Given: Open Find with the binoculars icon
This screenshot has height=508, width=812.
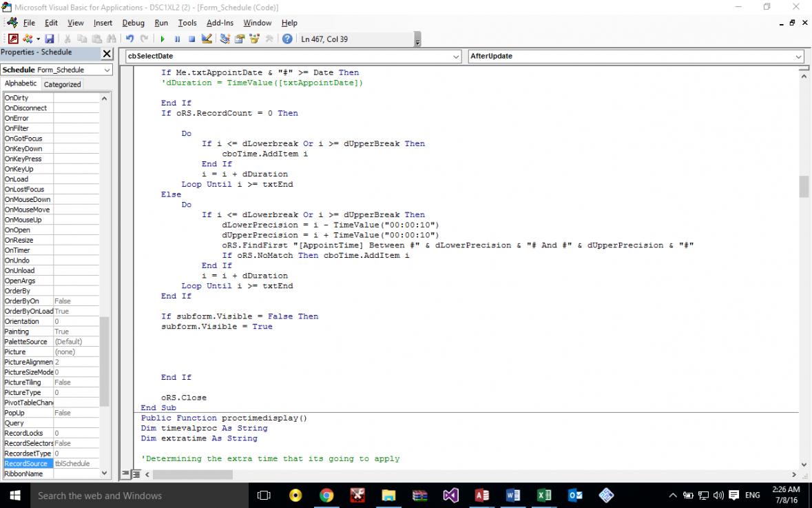Looking at the screenshot, I should pos(112,39).
